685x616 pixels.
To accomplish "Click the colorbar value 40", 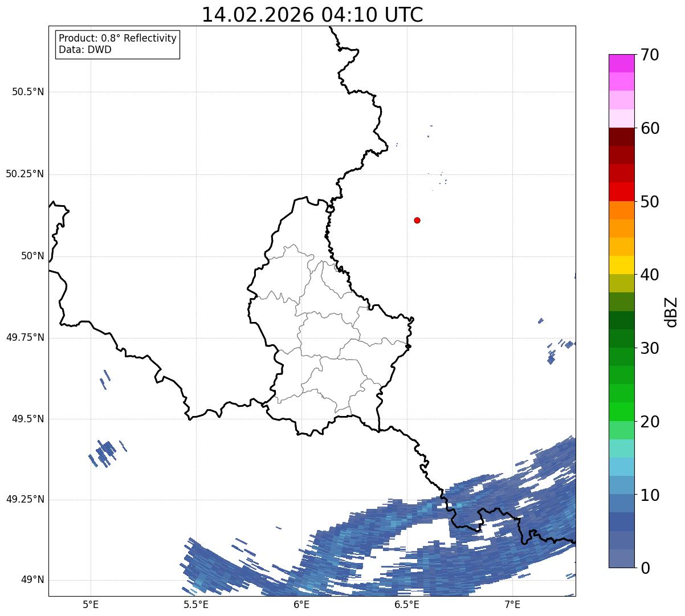I will click(650, 275).
